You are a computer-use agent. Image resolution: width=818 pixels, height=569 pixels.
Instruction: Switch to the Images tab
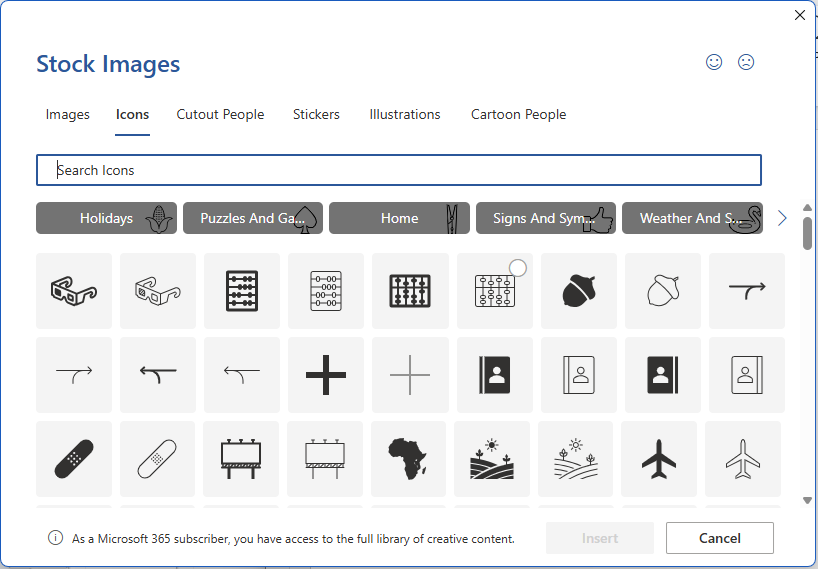click(x=67, y=114)
